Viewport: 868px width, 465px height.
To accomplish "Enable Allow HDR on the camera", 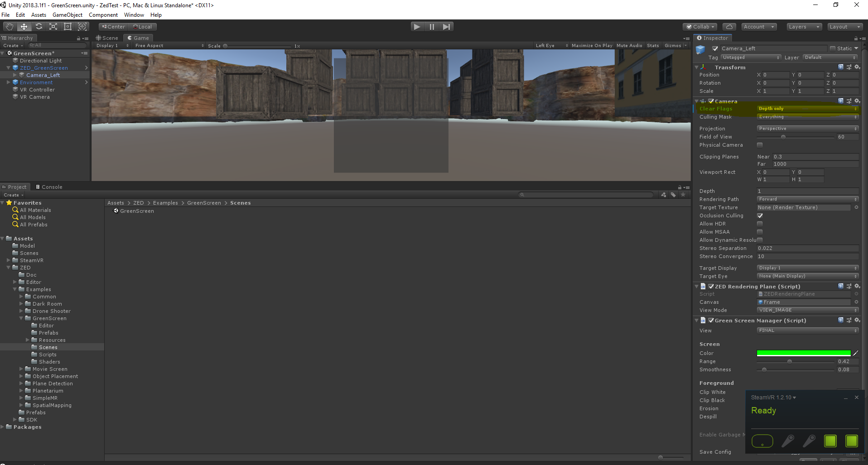I will [x=760, y=223].
